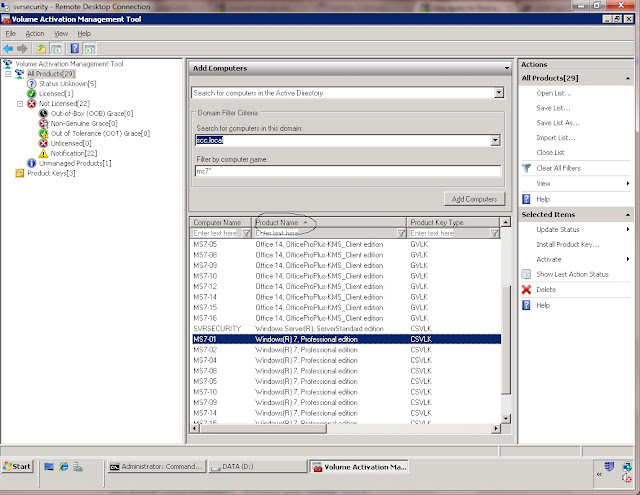Screen dimensions: 640x495
Task: Collapse the Not Licensed tree node
Action: click(20, 104)
